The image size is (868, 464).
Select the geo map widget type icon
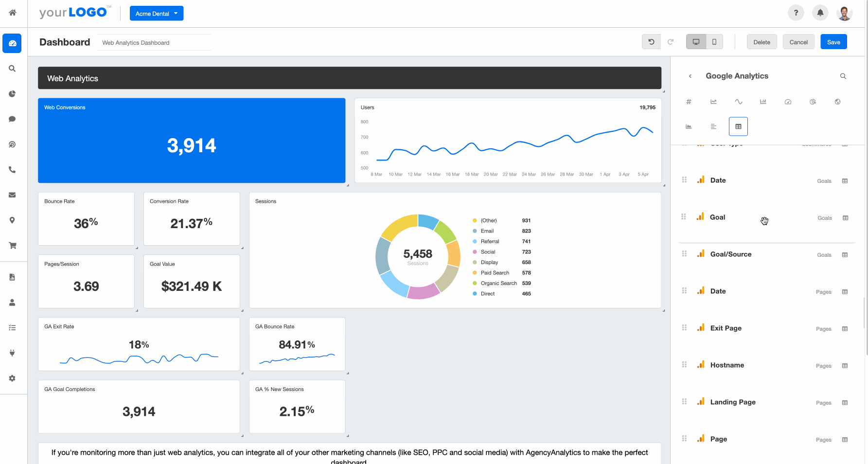pyautogui.click(x=837, y=102)
